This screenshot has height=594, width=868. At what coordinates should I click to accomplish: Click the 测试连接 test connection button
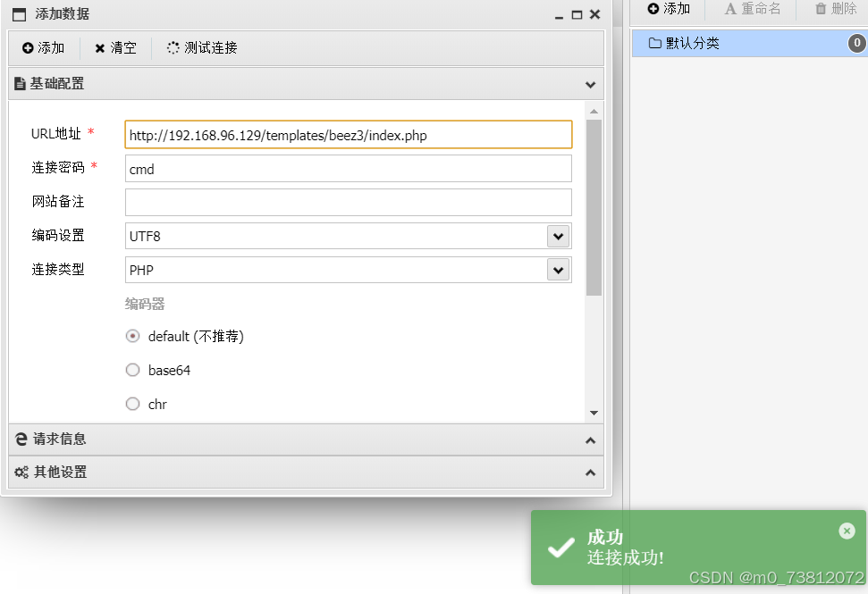click(x=202, y=48)
